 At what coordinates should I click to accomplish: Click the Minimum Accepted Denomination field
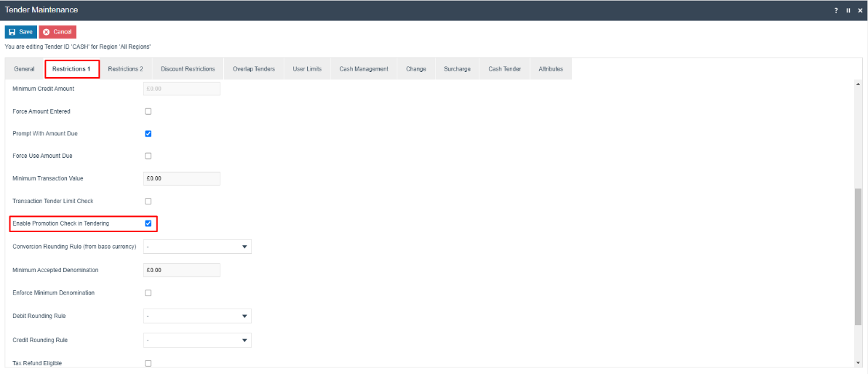(x=182, y=270)
